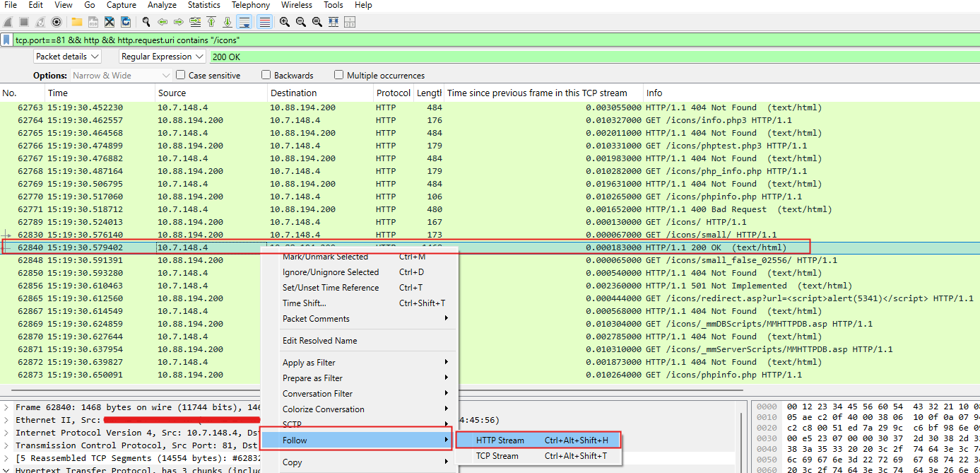This screenshot has width=980, height=473.
Task: Jump to the last packet
Action: pyautogui.click(x=227, y=22)
